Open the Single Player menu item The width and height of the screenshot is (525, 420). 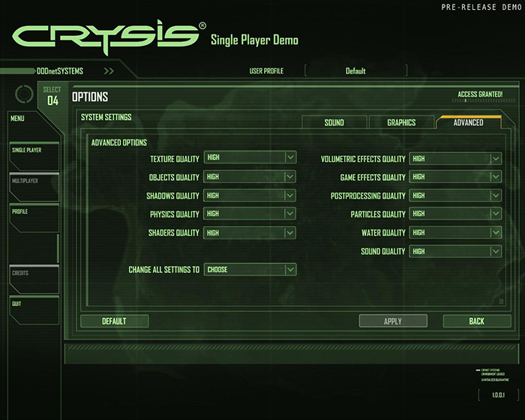(34, 157)
